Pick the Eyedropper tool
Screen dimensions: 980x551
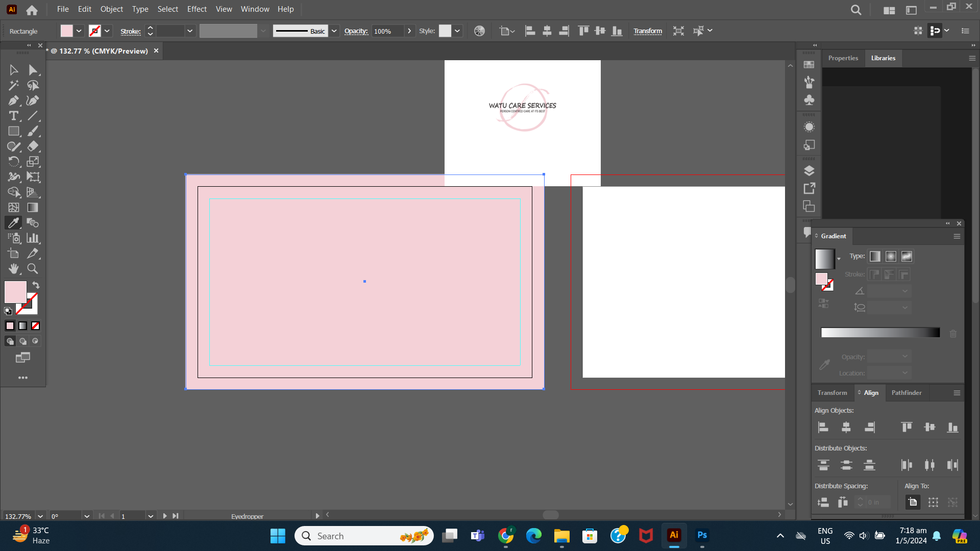[x=13, y=223]
